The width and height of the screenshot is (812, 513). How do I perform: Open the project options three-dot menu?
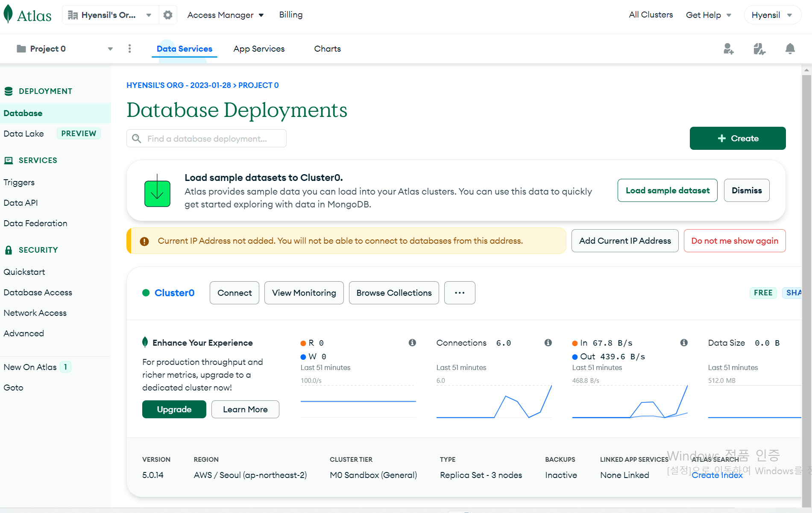(x=130, y=49)
